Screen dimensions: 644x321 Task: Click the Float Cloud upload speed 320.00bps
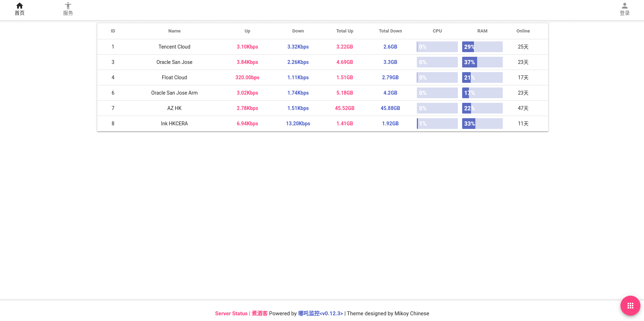(x=247, y=77)
